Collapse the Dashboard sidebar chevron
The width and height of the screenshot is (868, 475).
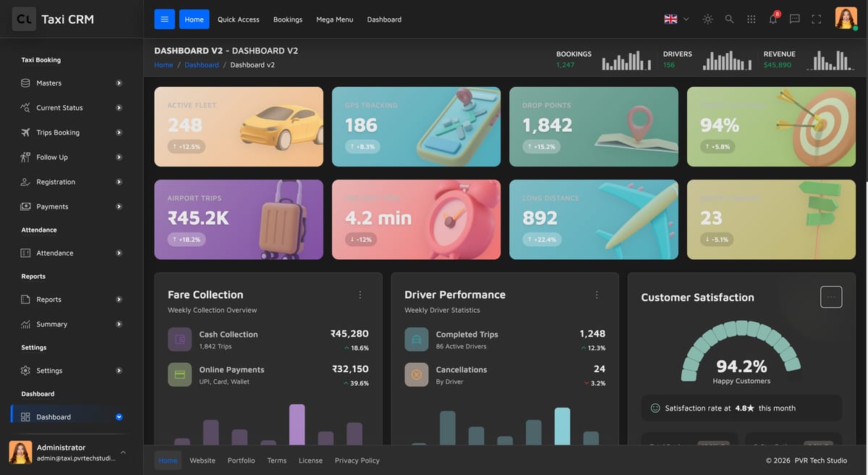119,417
